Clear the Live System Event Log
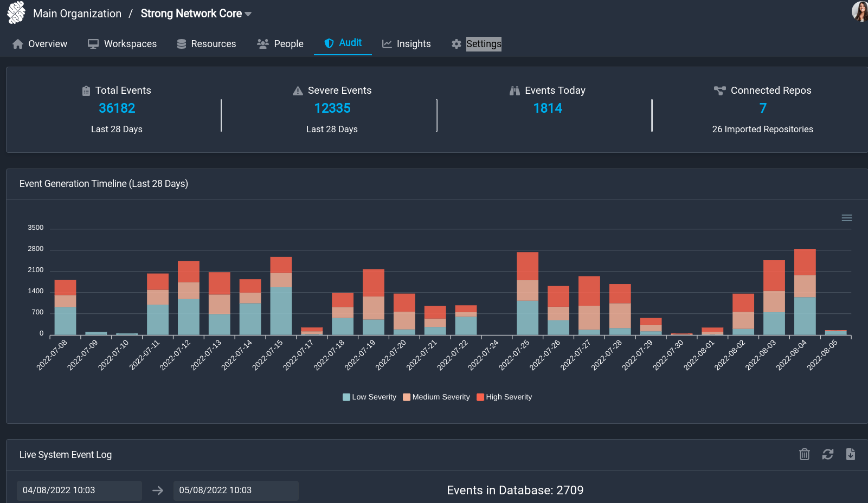Viewport: 868px width, 503px height. [804, 455]
